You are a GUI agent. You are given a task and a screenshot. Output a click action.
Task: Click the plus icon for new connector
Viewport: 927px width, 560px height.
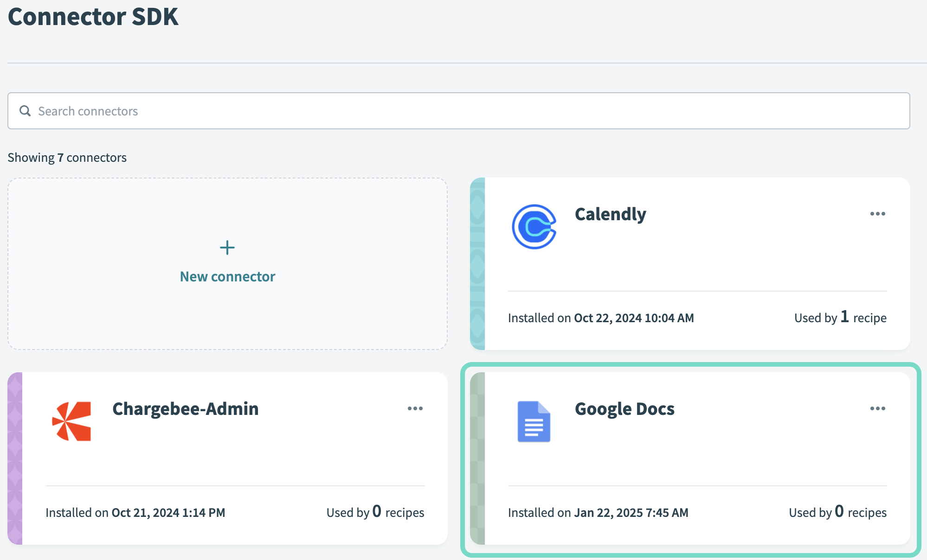227,248
